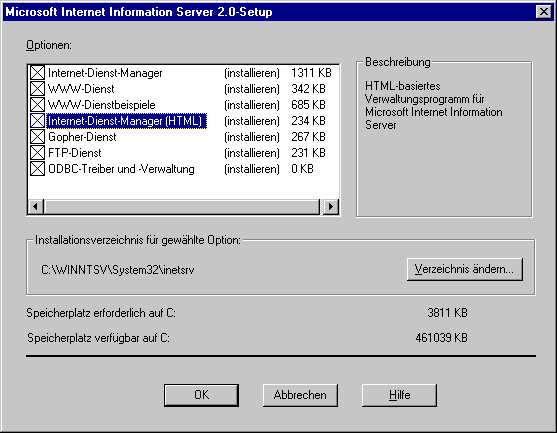Uncheck the Internet-Dienst-Manager 1311 KB checkbox
The width and height of the screenshot is (557, 433).
point(37,73)
